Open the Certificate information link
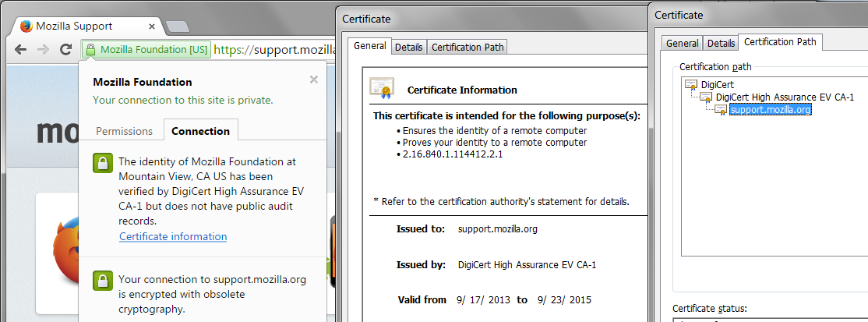 [x=173, y=237]
